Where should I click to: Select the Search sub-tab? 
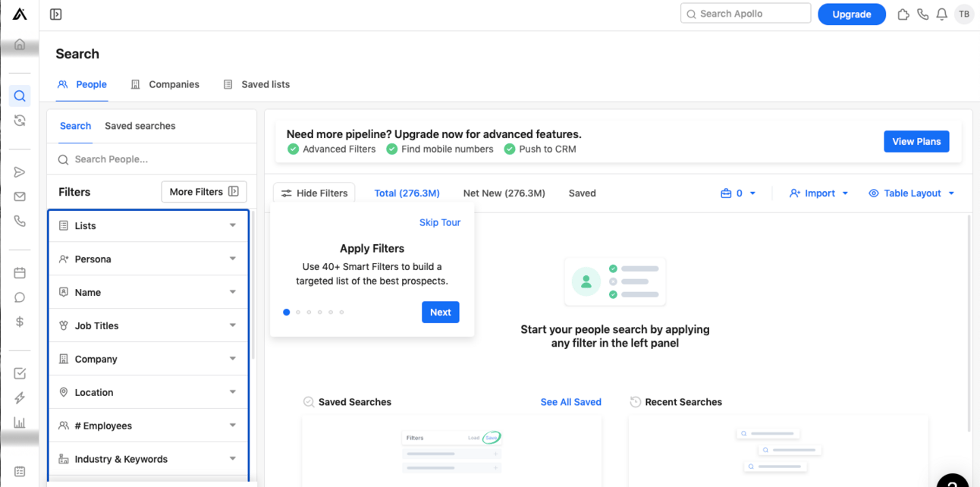pyautogui.click(x=76, y=126)
